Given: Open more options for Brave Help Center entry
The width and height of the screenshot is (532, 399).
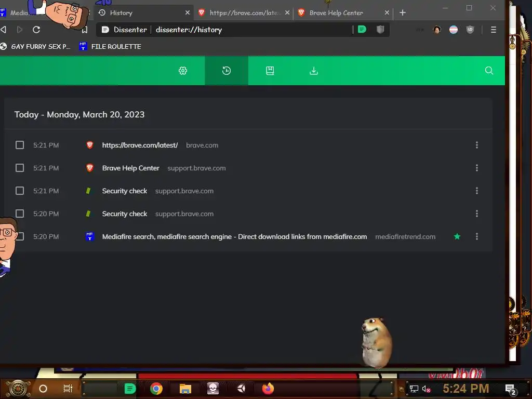Looking at the screenshot, I should tap(477, 168).
